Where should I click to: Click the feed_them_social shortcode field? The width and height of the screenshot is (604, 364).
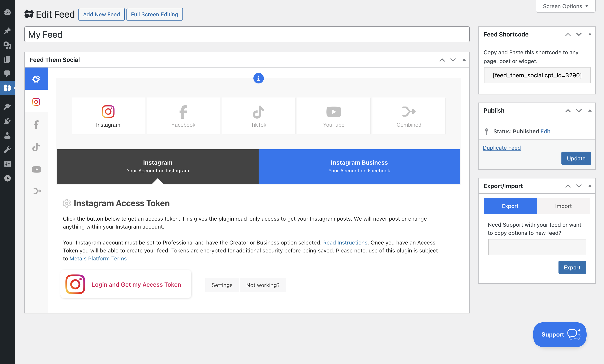(537, 75)
